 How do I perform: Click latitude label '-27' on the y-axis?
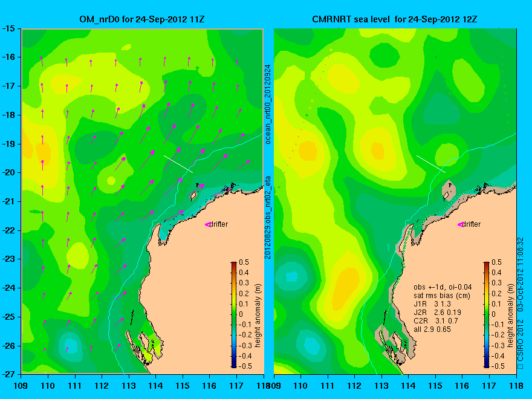pyautogui.click(x=8, y=374)
